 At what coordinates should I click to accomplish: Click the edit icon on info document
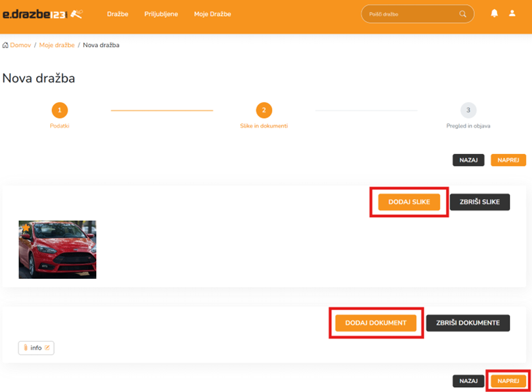[x=47, y=348]
